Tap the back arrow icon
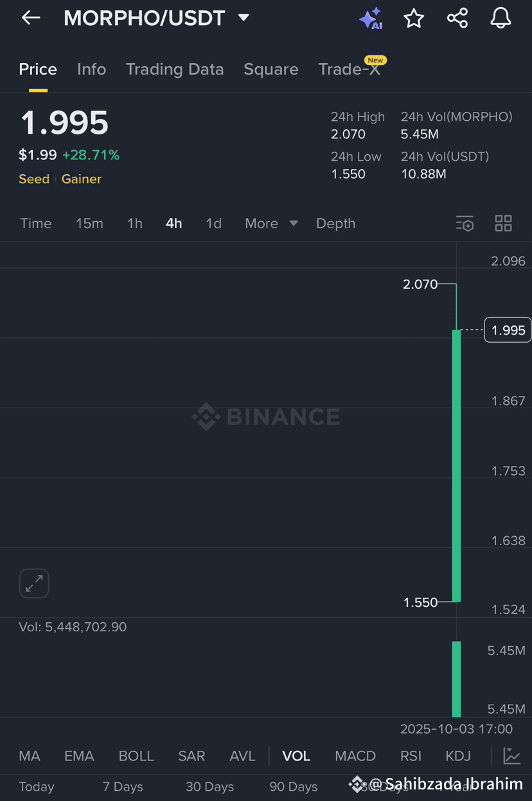The height and width of the screenshot is (801, 532). click(31, 18)
